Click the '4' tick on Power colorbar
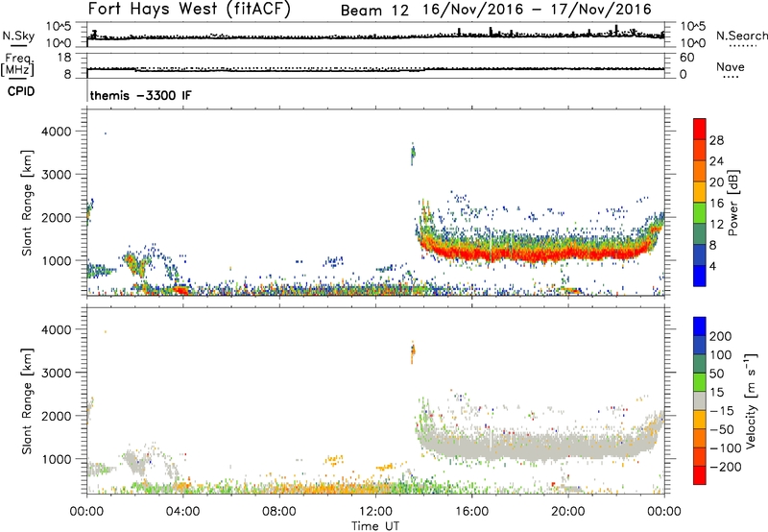Viewport: 768px width, 532px height. pos(712,266)
